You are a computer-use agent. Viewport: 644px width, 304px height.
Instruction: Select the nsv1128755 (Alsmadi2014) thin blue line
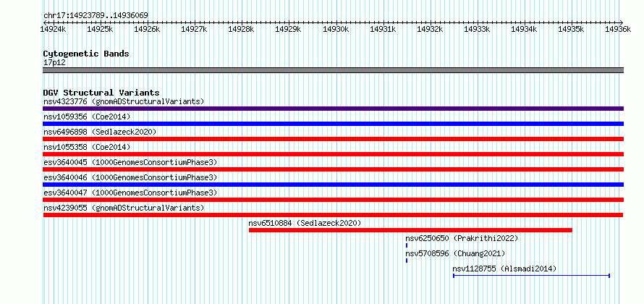click(x=531, y=276)
